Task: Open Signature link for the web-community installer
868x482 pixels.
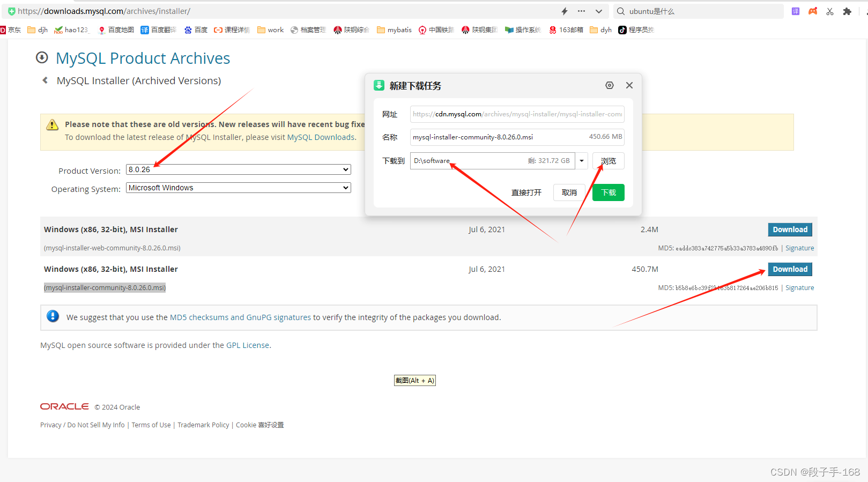Action: coord(799,248)
